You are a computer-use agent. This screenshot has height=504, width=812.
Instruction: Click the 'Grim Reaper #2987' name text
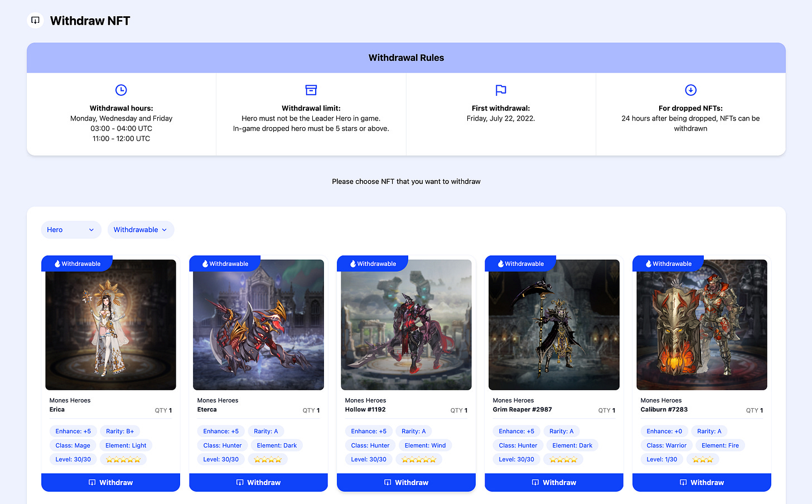pos(523,409)
